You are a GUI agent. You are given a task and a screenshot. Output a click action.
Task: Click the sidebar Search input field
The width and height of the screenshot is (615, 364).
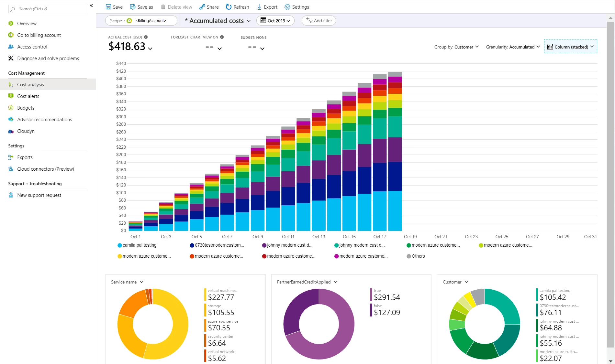point(48,9)
